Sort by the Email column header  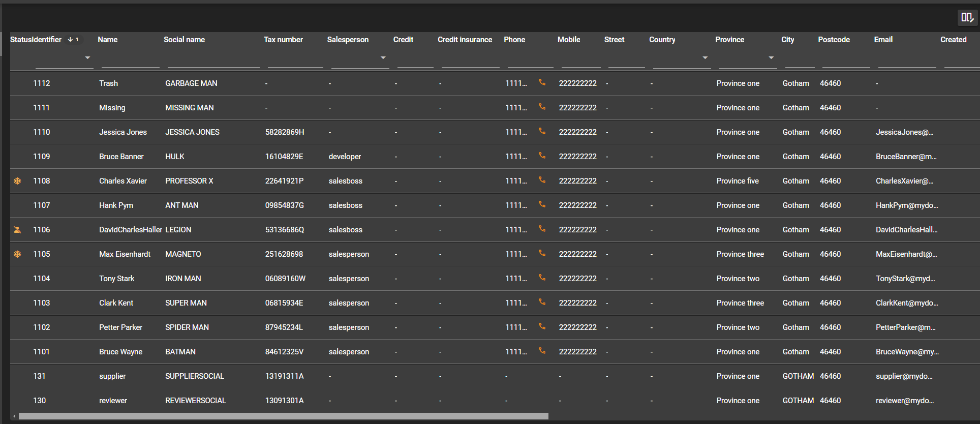point(883,40)
